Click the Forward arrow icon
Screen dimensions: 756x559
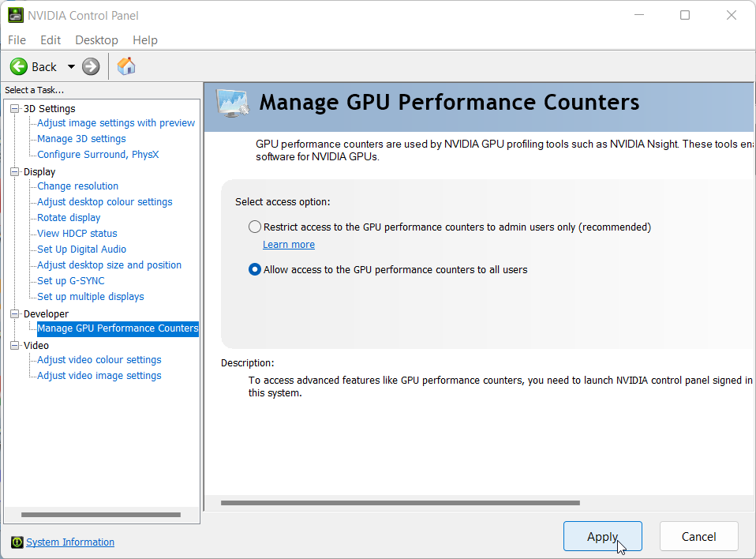tap(91, 66)
